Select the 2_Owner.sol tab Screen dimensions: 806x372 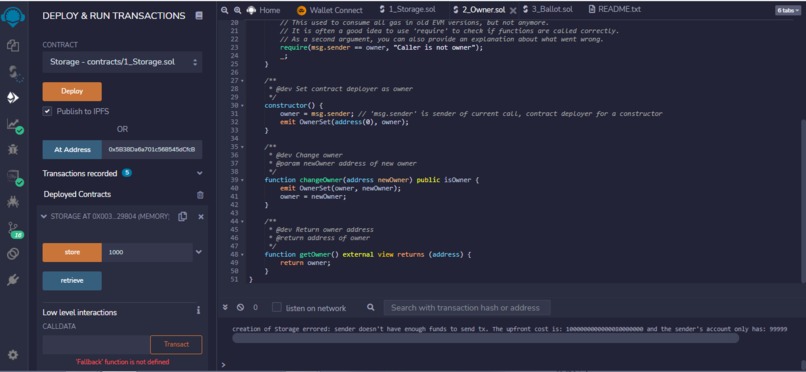coord(479,10)
